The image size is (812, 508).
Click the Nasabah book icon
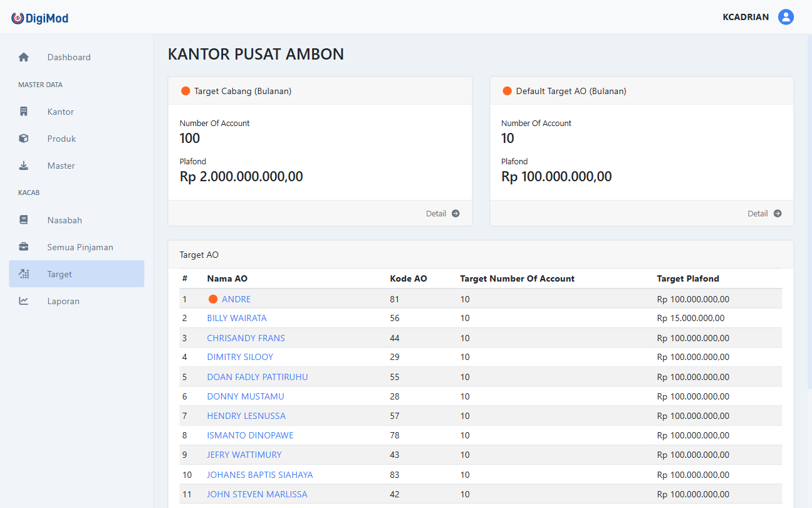pyautogui.click(x=24, y=220)
